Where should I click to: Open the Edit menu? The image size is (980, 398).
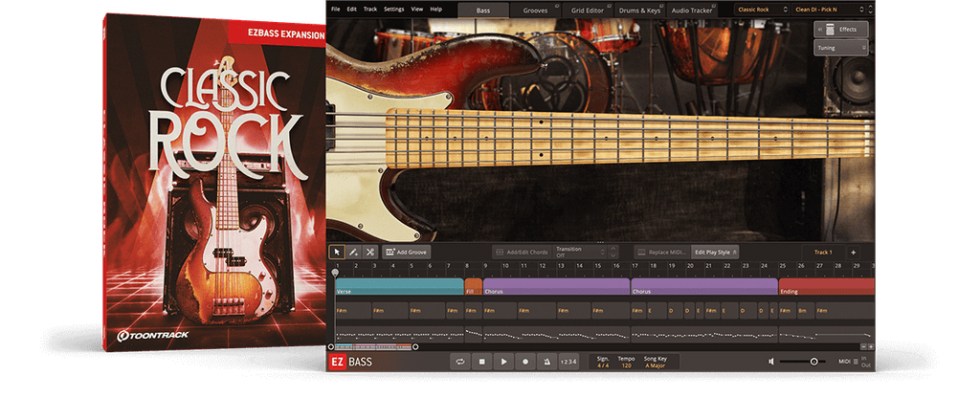[352, 10]
